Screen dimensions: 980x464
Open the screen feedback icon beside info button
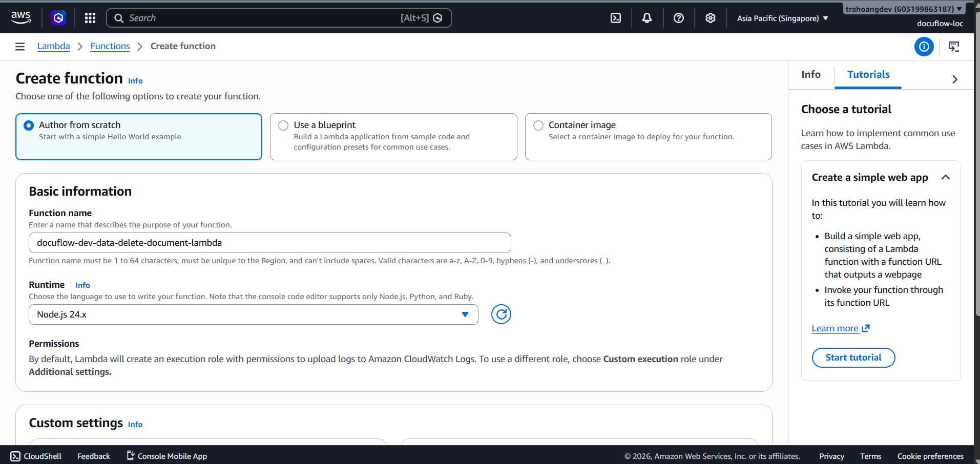[954, 47]
